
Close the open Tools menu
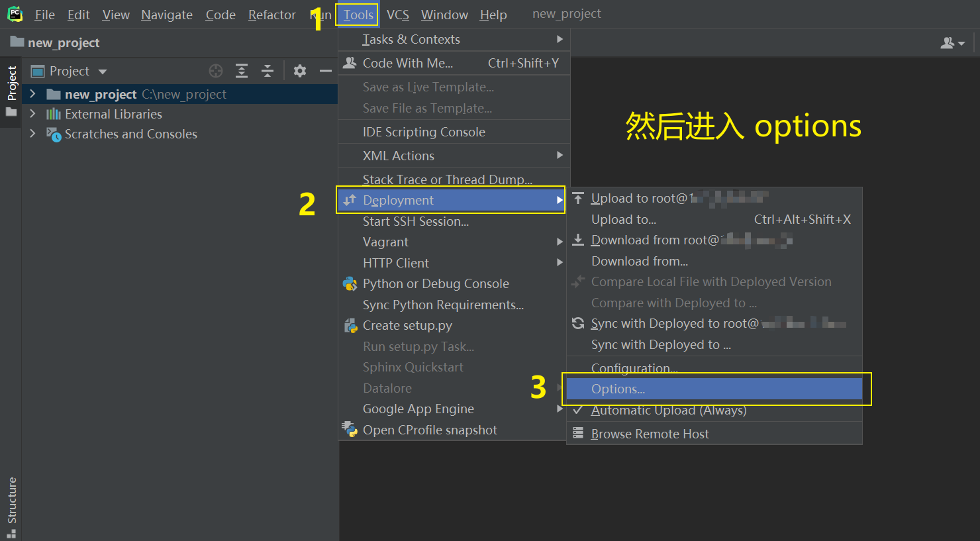(358, 15)
